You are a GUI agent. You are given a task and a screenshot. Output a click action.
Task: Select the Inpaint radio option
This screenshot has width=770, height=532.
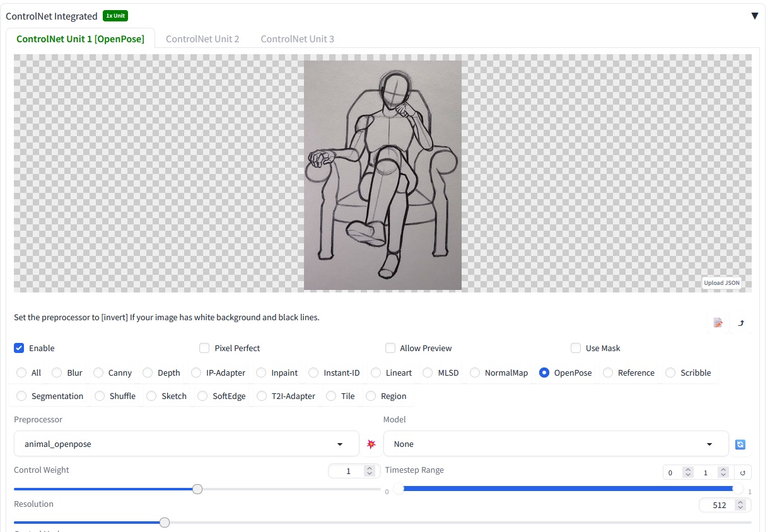point(261,373)
